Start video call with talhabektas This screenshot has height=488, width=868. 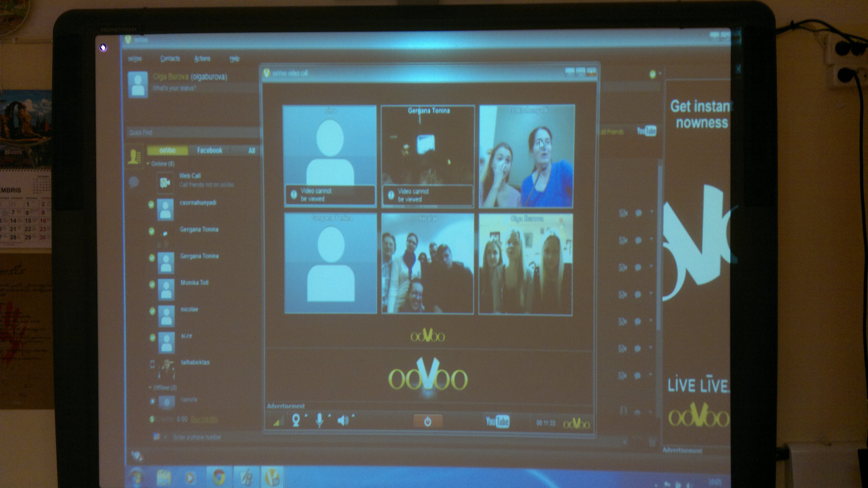click(622, 375)
